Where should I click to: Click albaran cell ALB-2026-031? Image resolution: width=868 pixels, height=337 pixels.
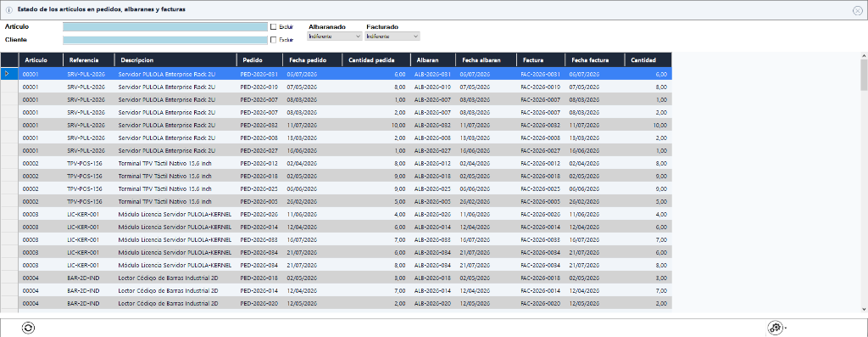point(433,74)
